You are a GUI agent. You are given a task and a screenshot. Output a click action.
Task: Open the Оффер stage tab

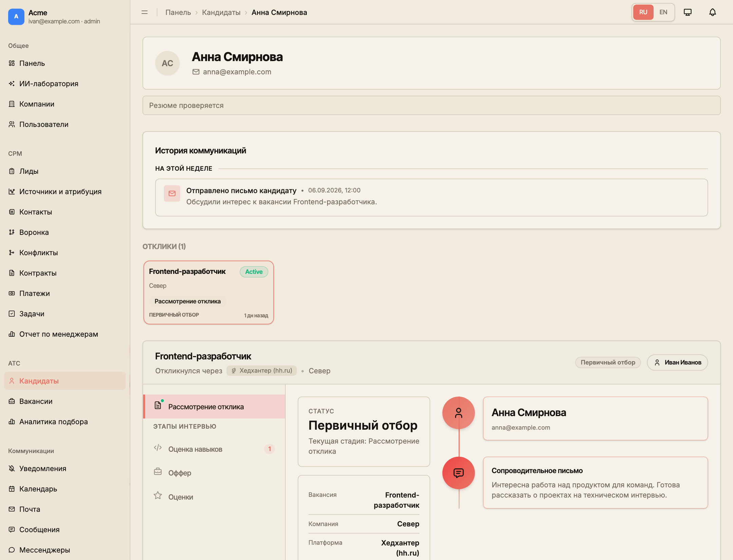click(x=214, y=473)
